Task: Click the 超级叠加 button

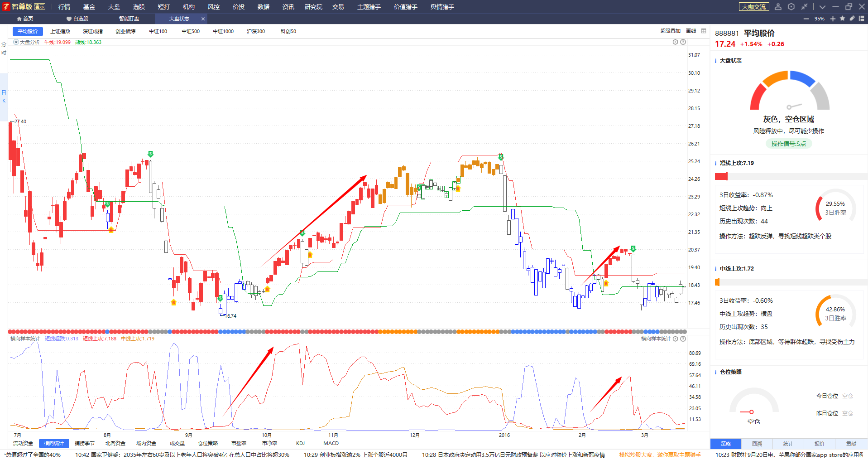Action: point(671,31)
